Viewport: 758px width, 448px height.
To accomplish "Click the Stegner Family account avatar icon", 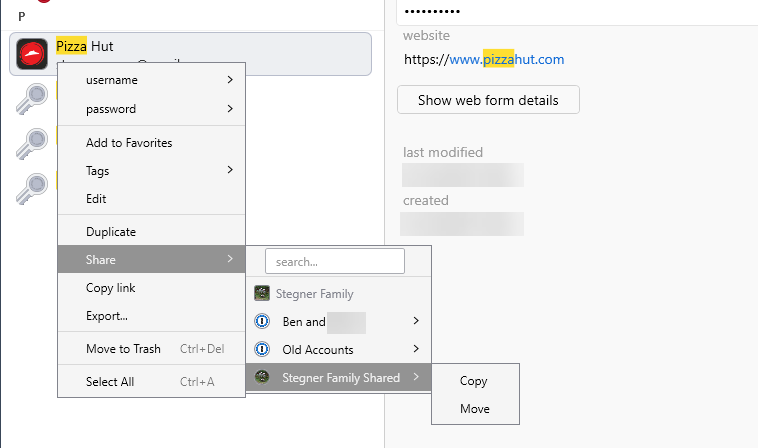I will click(x=262, y=293).
